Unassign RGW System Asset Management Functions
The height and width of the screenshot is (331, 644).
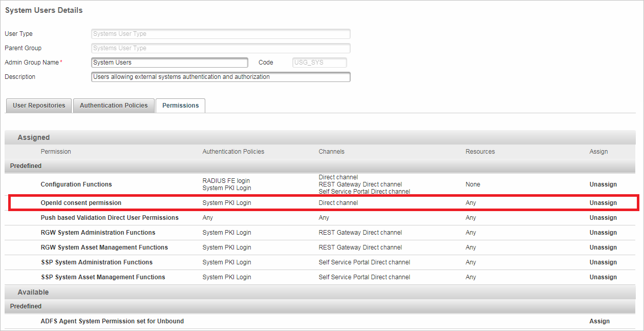coord(603,247)
